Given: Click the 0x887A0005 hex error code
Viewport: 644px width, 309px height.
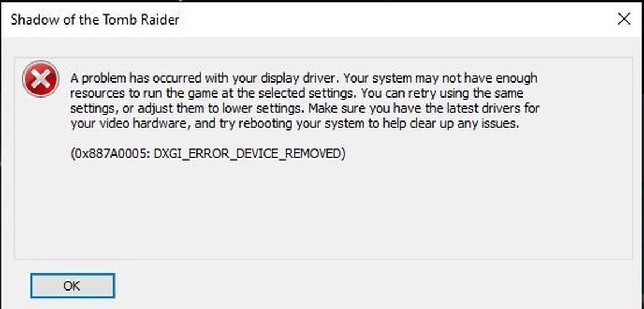Looking at the screenshot, I should 112,153.
